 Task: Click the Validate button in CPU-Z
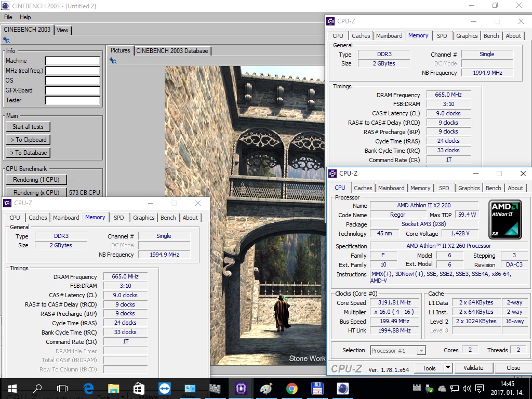(x=473, y=368)
